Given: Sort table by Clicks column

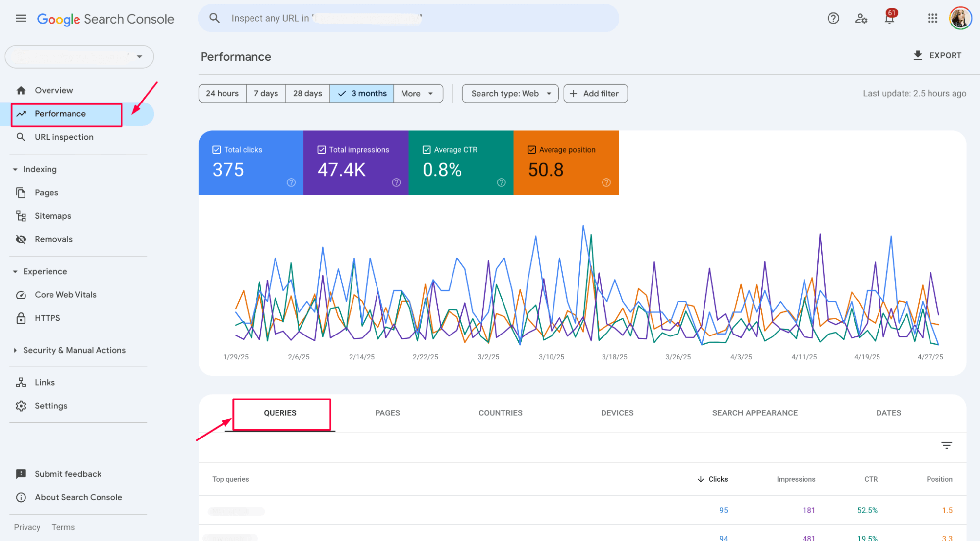Looking at the screenshot, I should [712, 479].
